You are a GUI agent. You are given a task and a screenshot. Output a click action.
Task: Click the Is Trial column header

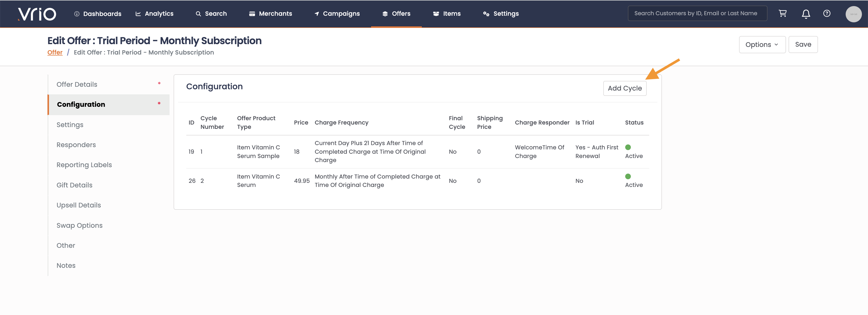pyautogui.click(x=585, y=123)
